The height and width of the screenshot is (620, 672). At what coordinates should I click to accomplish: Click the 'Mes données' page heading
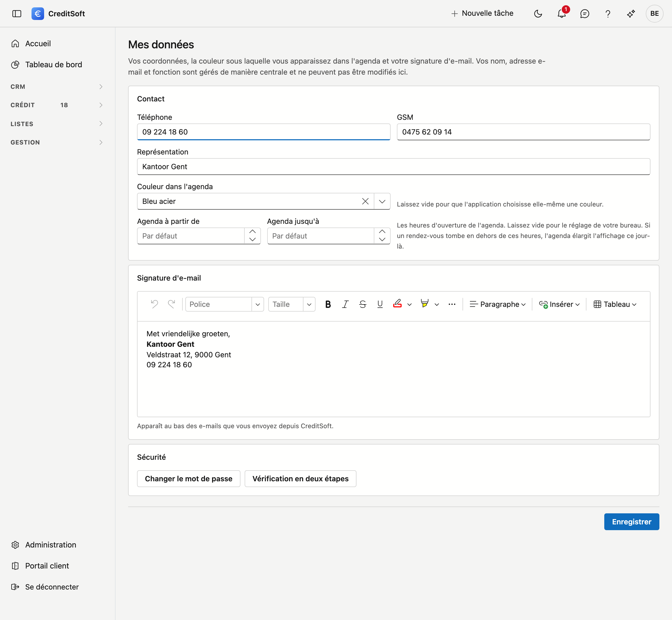161,45
